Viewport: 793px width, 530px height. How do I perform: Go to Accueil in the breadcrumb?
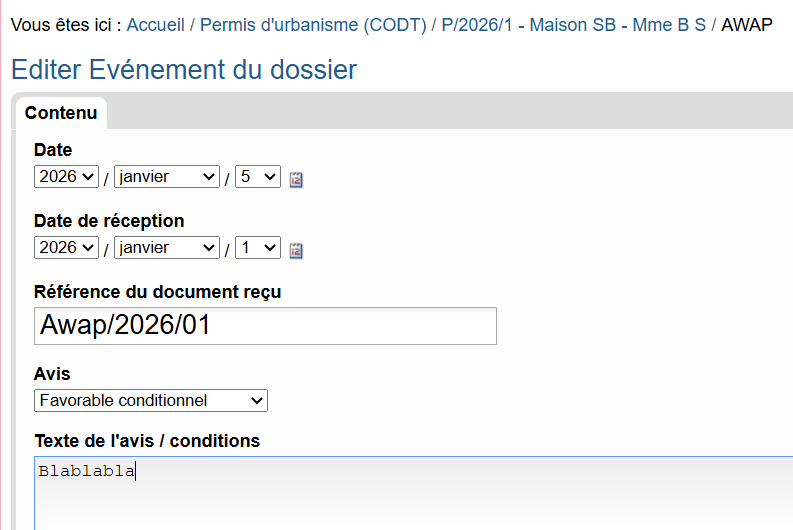click(x=156, y=24)
